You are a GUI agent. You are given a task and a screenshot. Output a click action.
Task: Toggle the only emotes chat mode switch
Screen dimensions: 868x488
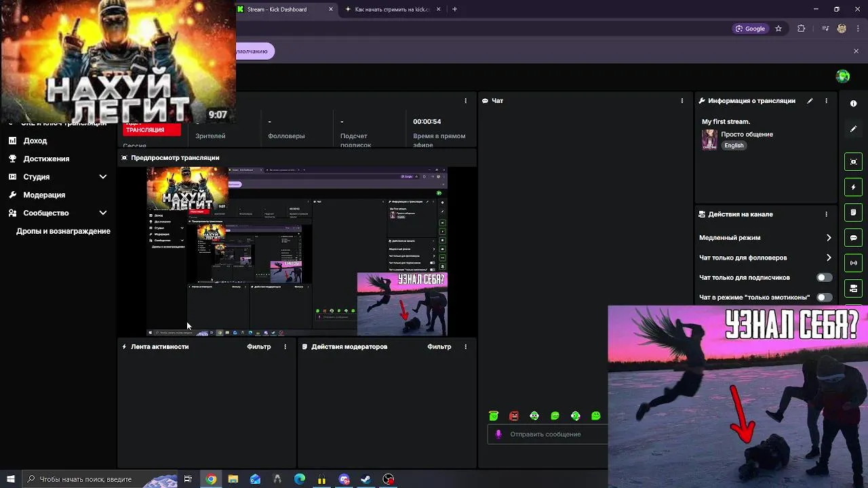click(824, 297)
